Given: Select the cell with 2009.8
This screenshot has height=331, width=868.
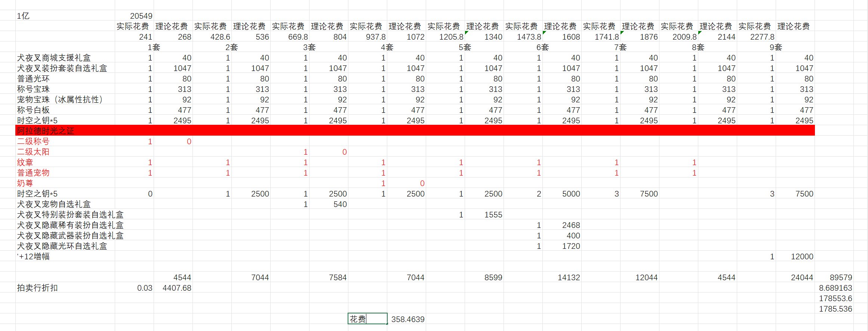Looking at the screenshot, I should pyautogui.click(x=679, y=37).
